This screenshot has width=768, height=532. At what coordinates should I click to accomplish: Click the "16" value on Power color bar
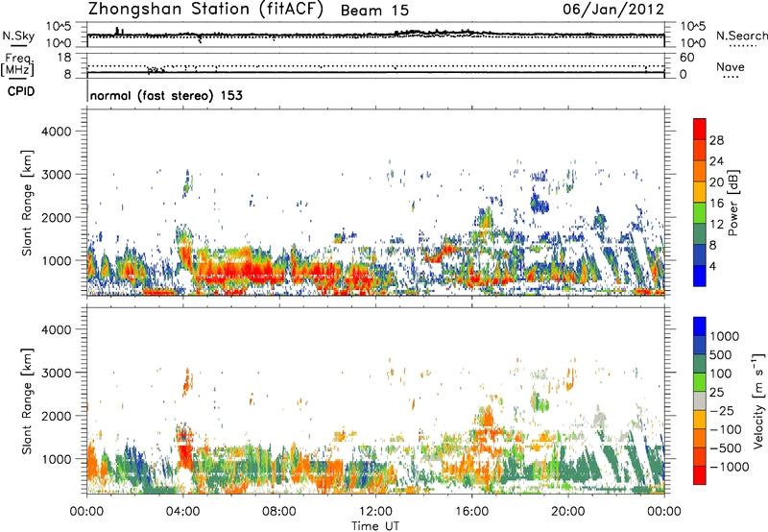point(716,204)
